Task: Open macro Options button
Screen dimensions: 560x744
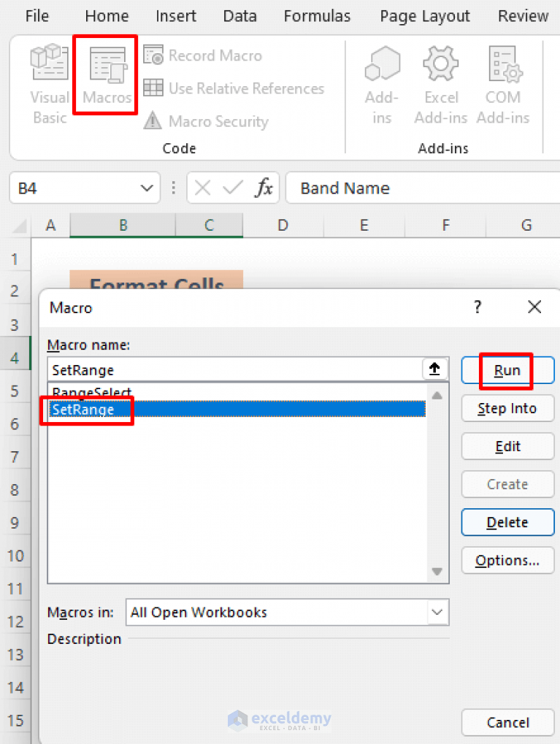Action: click(x=507, y=560)
